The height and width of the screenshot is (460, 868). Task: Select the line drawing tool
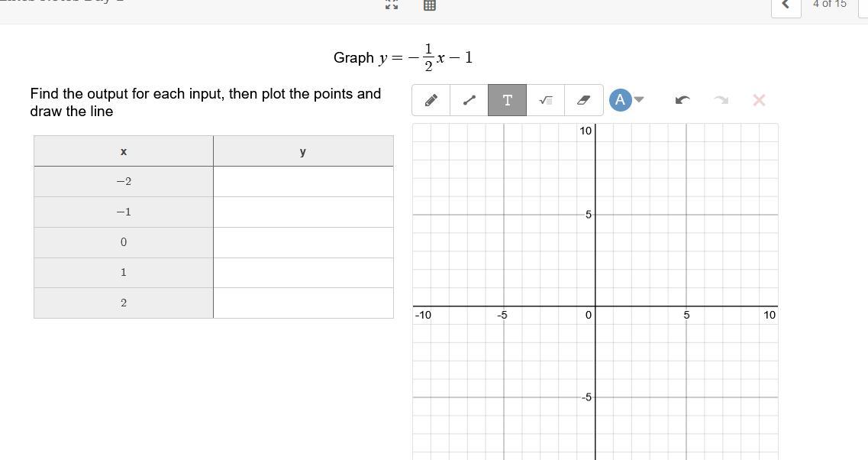469,100
